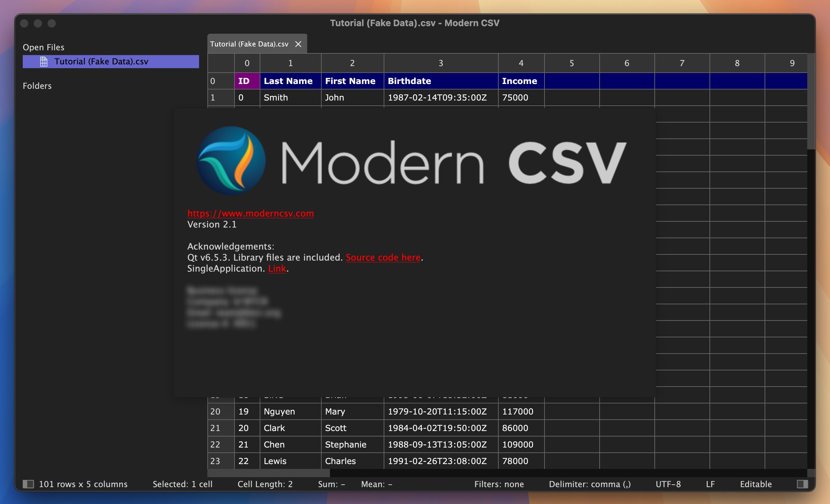
Task: Click the Folders section heading
Action: coord(37,86)
